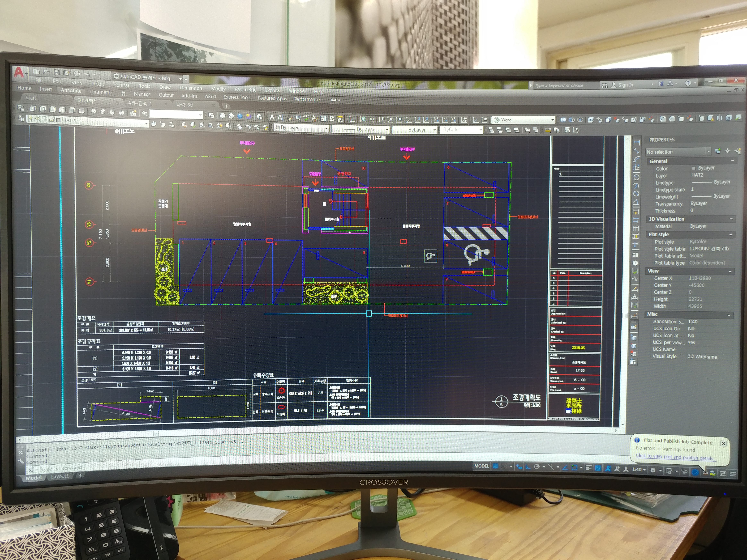
Task: Collapse the Plot style section in Properties
Action: coord(730,235)
